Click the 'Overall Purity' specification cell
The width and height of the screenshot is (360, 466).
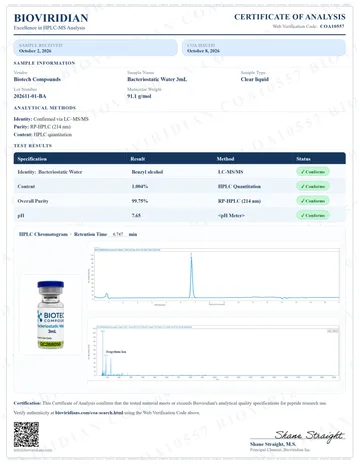tap(33, 201)
